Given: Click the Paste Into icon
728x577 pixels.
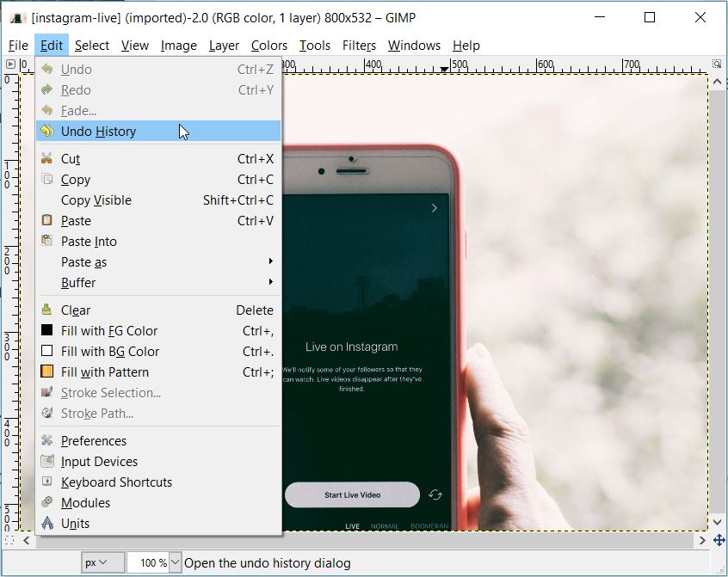Looking at the screenshot, I should [x=46, y=241].
